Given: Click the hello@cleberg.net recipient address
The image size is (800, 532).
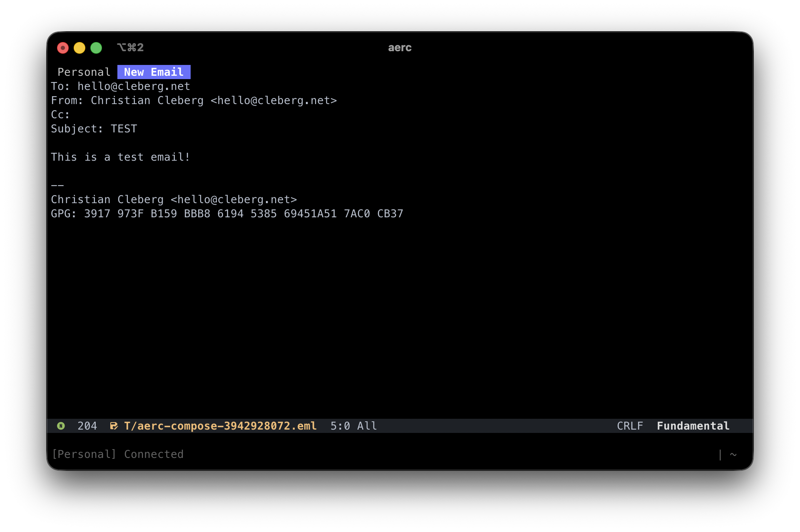Looking at the screenshot, I should tap(133, 86).
